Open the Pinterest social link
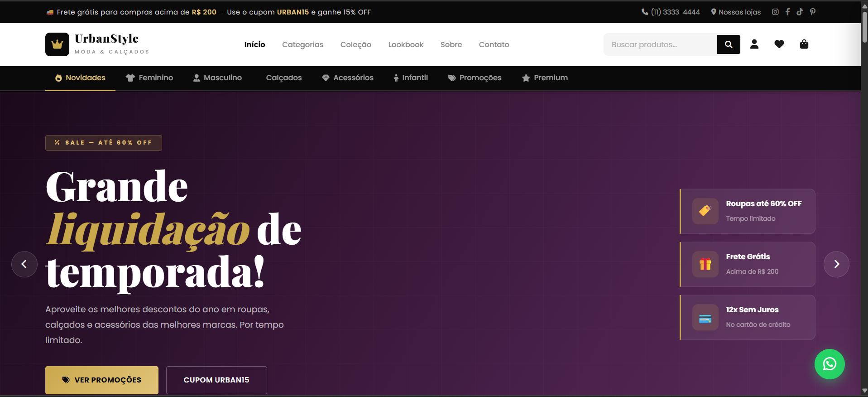The width and height of the screenshot is (868, 397). (x=813, y=12)
